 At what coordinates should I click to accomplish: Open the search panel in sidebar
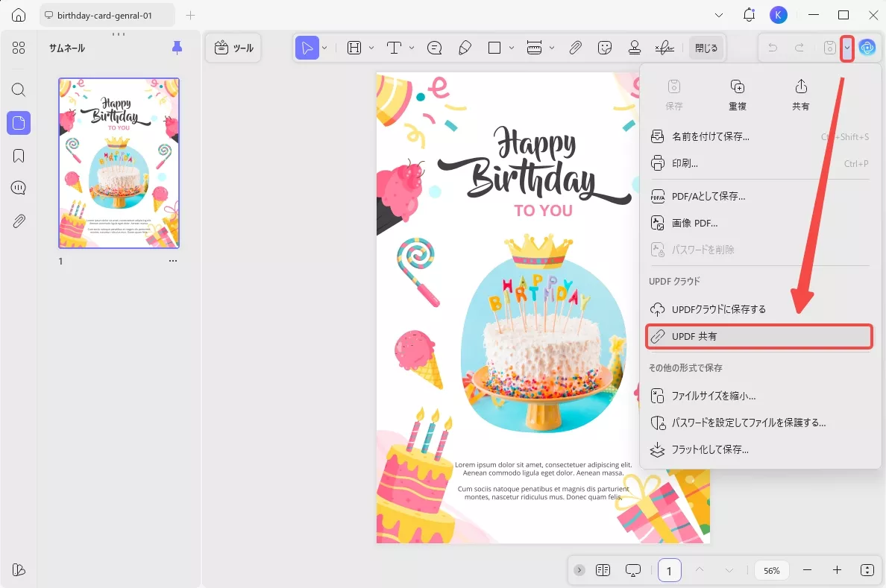click(x=19, y=90)
